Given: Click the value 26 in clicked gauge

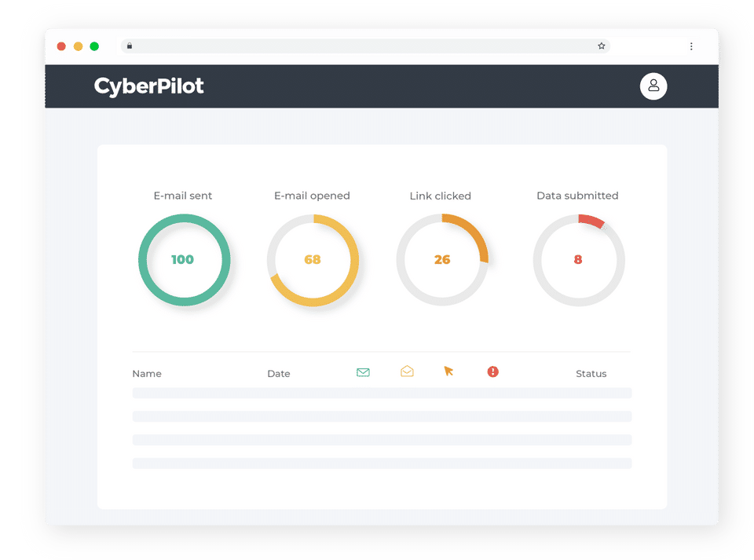Looking at the screenshot, I should 442,259.
